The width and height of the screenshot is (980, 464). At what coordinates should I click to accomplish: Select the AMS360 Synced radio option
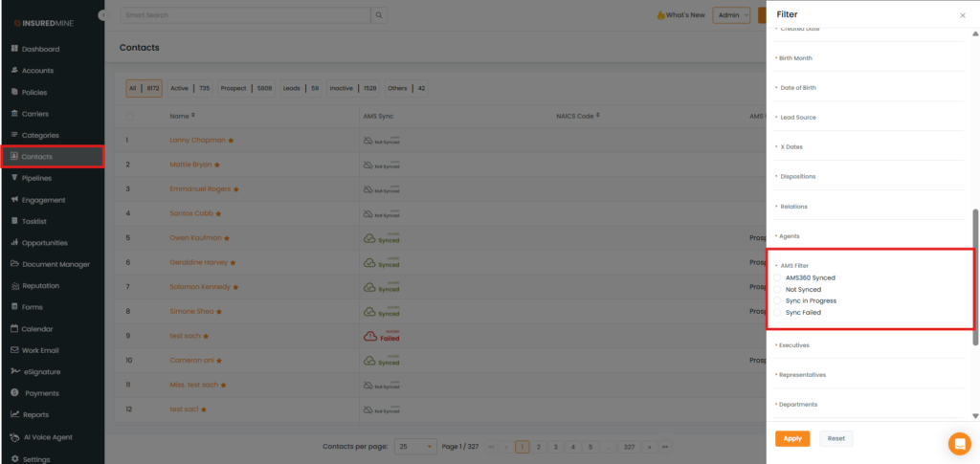(x=778, y=277)
